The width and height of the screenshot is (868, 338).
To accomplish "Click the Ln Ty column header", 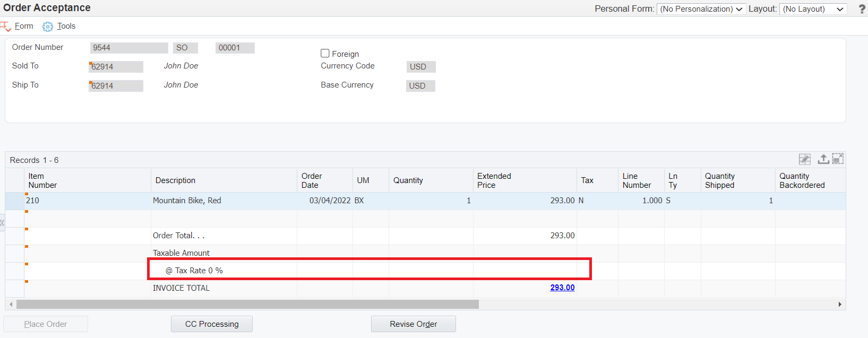I will point(683,180).
